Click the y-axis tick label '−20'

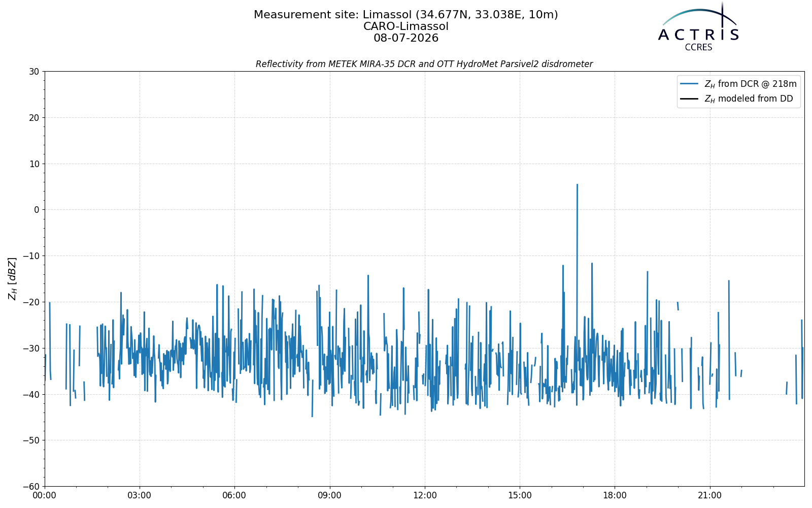pyautogui.click(x=30, y=302)
